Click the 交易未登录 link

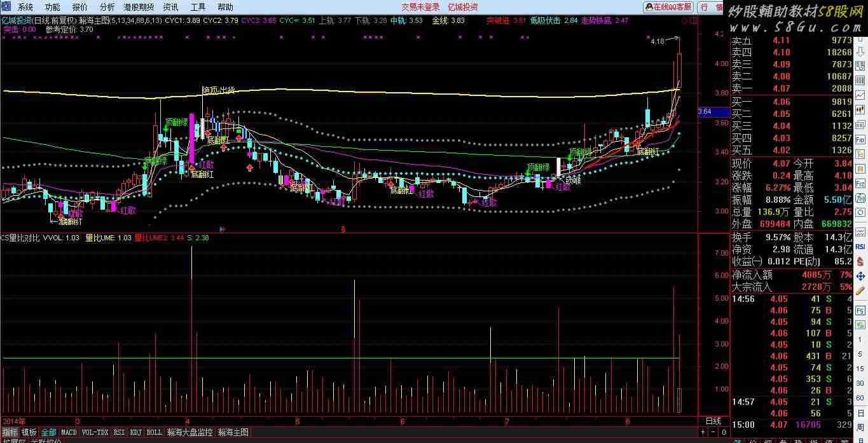(420, 7)
